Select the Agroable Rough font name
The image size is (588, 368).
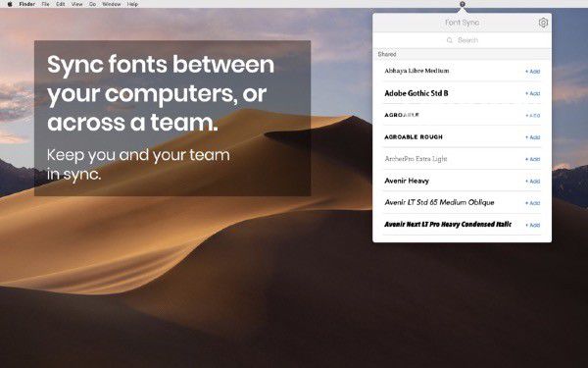tap(414, 137)
